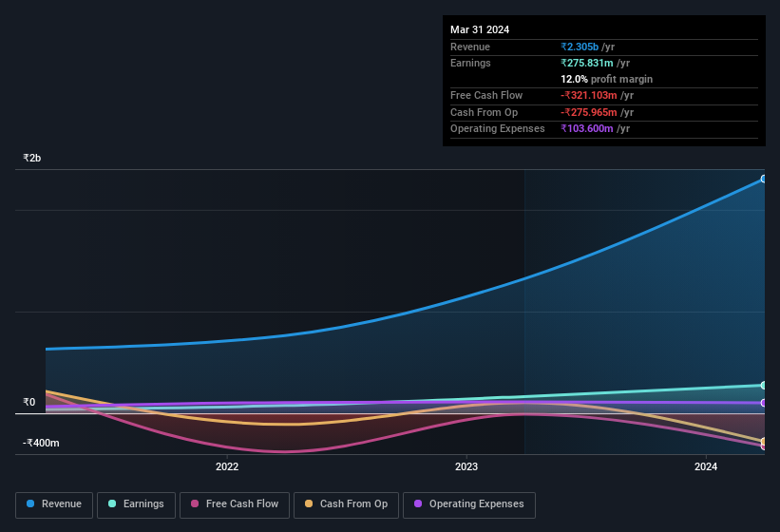This screenshot has width=780, height=532.
Task: Click the Earnings endpoint marker on chart
Action: (764, 386)
